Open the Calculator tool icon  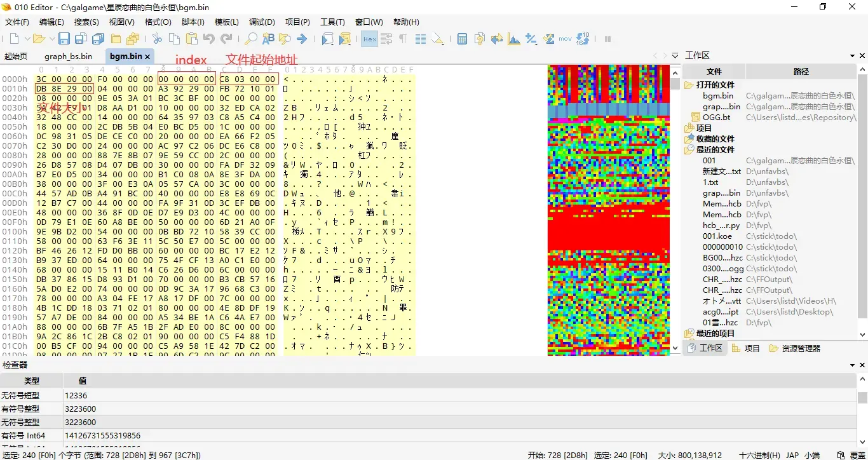pyautogui.click(x=463, y=39)
